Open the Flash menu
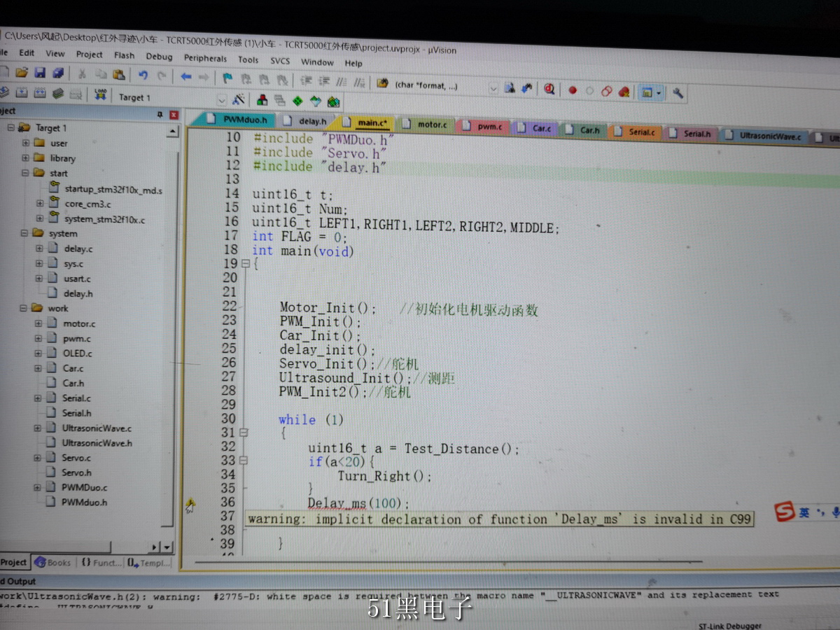The image size is (840, 630). click(124, 55)
